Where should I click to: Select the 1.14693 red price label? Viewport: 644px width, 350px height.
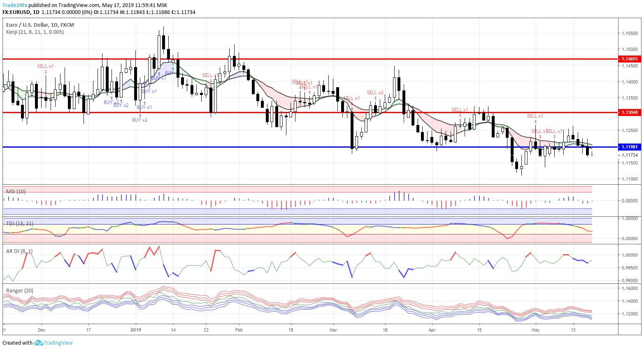[630, 59]
